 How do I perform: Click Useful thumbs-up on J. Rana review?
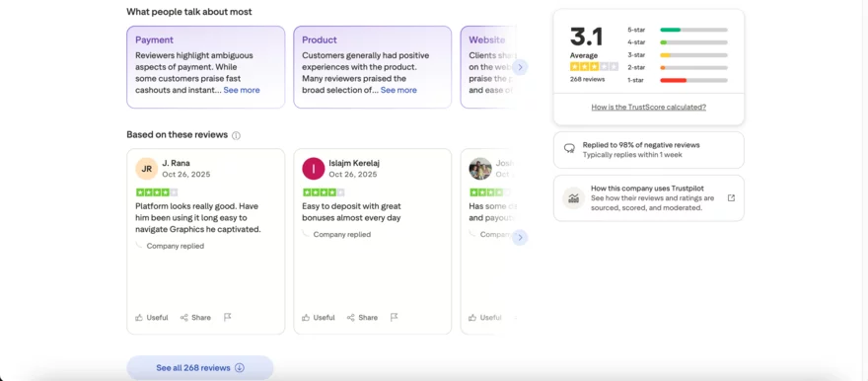coord(152,317)
